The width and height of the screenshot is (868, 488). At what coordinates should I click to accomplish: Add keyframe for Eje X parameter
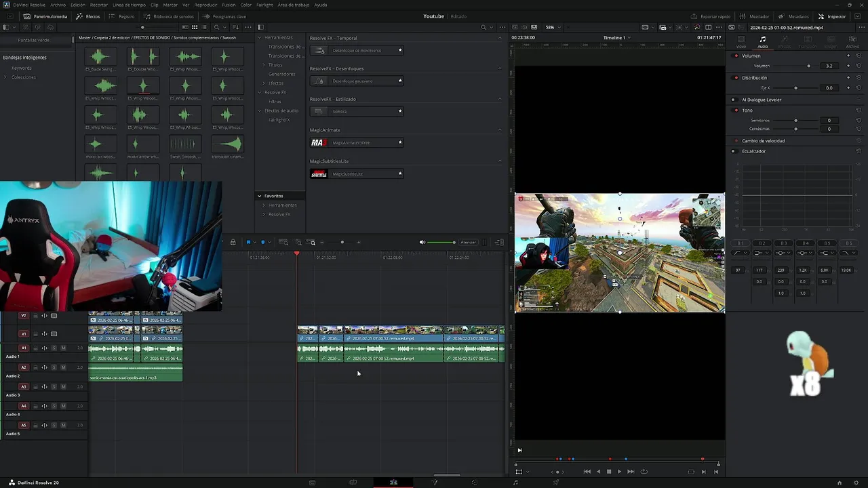coord(848,87)
